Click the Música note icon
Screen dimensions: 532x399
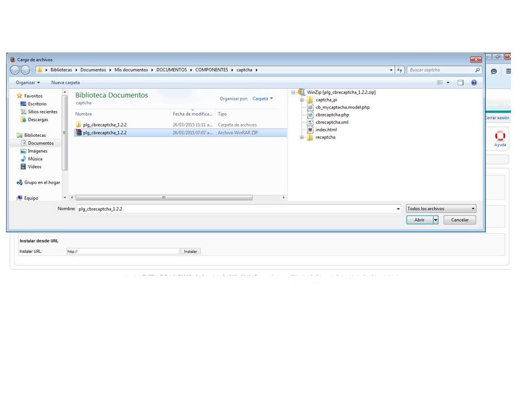click(23, 159)
